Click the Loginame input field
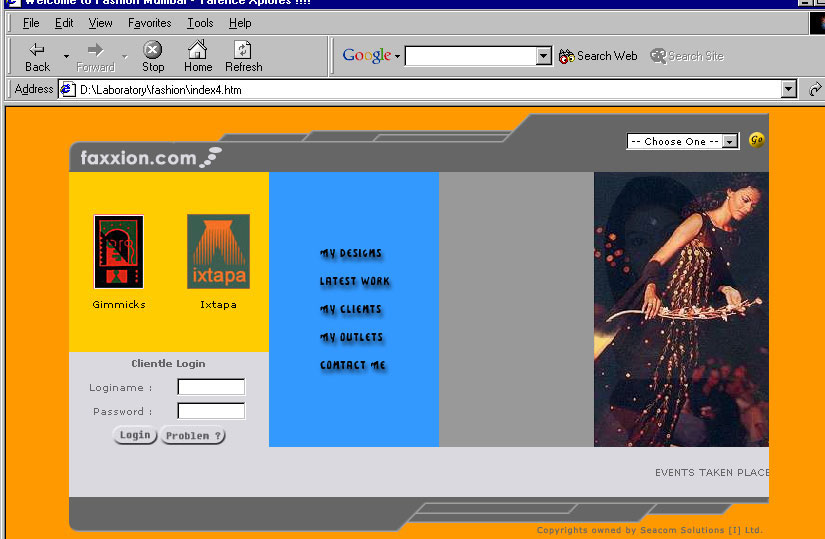 pos(211,387)
